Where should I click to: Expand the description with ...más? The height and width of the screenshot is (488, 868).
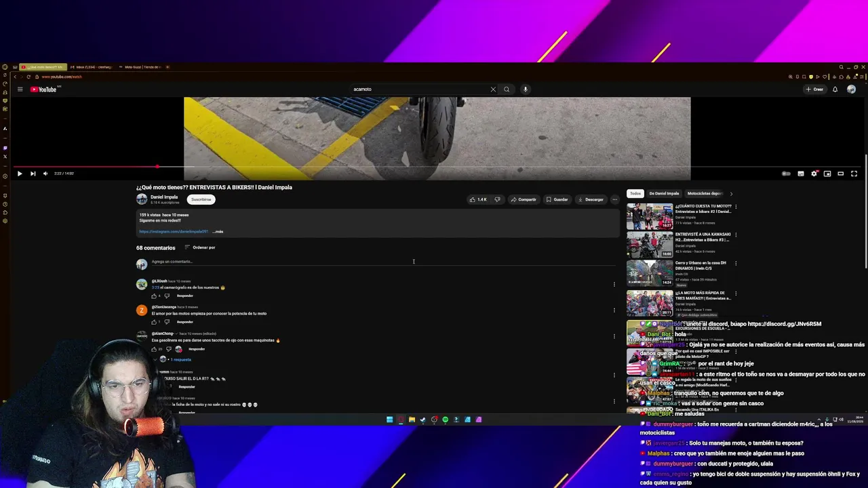[x=218, y=232]
